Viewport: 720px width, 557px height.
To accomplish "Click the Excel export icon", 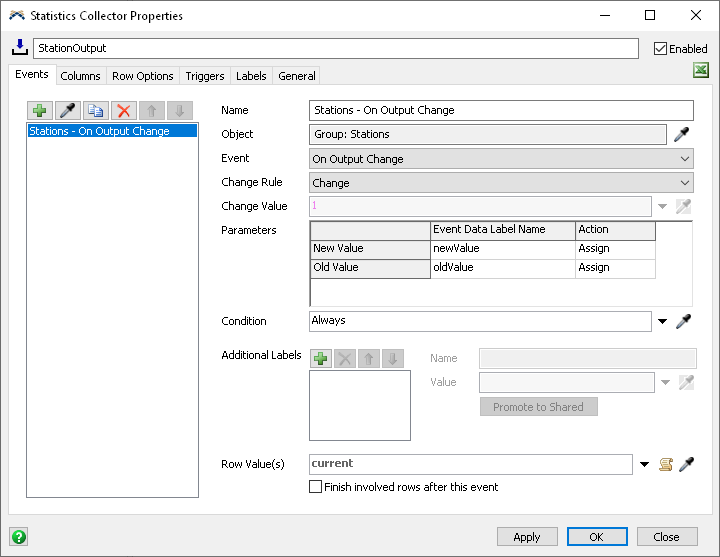I will 701,70.
